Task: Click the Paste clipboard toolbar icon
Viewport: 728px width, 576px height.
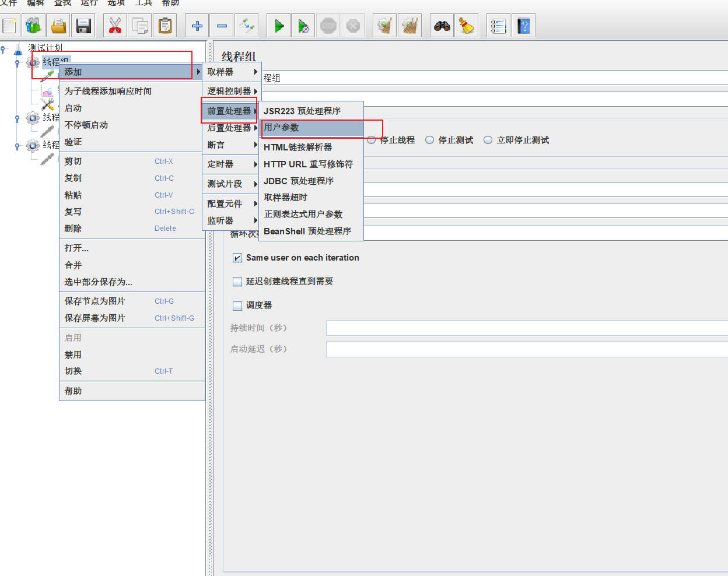Action: (165, 26)
